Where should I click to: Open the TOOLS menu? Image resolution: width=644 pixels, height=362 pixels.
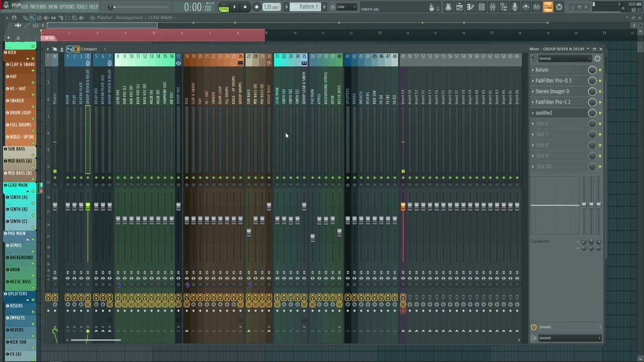(x=82, y=7)
